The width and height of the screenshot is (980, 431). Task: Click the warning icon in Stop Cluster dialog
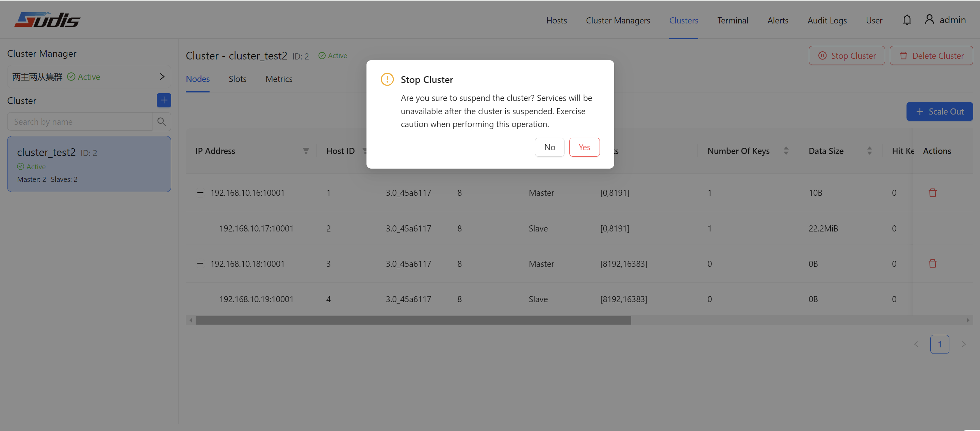pos(387,80)
